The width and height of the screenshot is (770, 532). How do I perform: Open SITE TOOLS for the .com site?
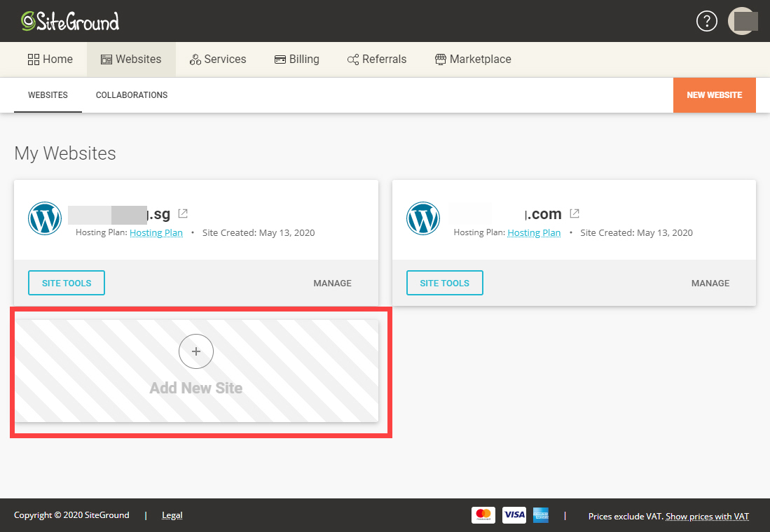[444, 283]
